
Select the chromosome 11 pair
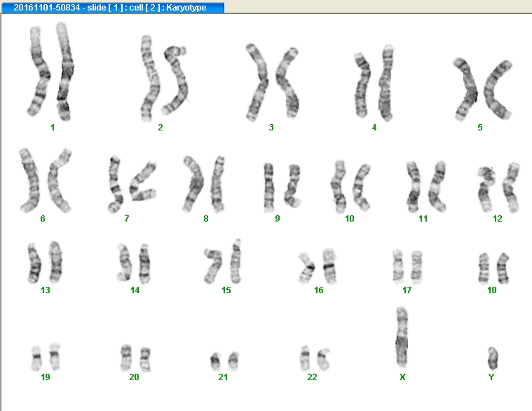pos(426,187)
